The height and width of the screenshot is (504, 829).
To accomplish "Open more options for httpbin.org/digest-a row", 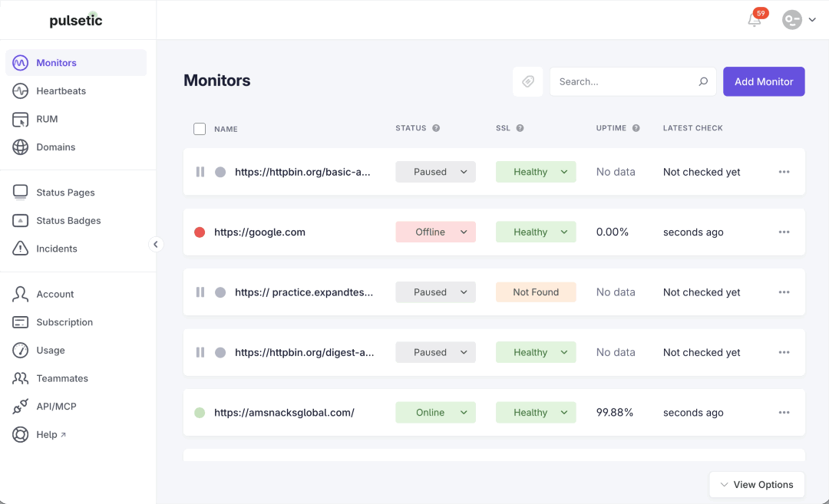I will [x=784, y=352].
